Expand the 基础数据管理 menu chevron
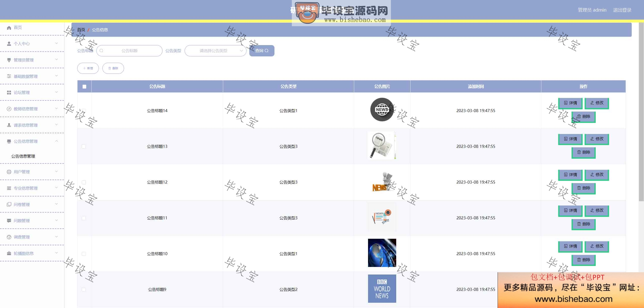 56,76
